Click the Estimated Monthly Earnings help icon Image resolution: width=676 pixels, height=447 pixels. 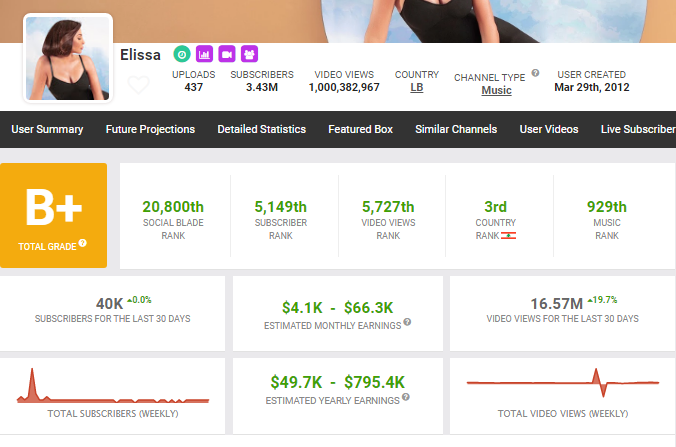[x=408, y=322]
